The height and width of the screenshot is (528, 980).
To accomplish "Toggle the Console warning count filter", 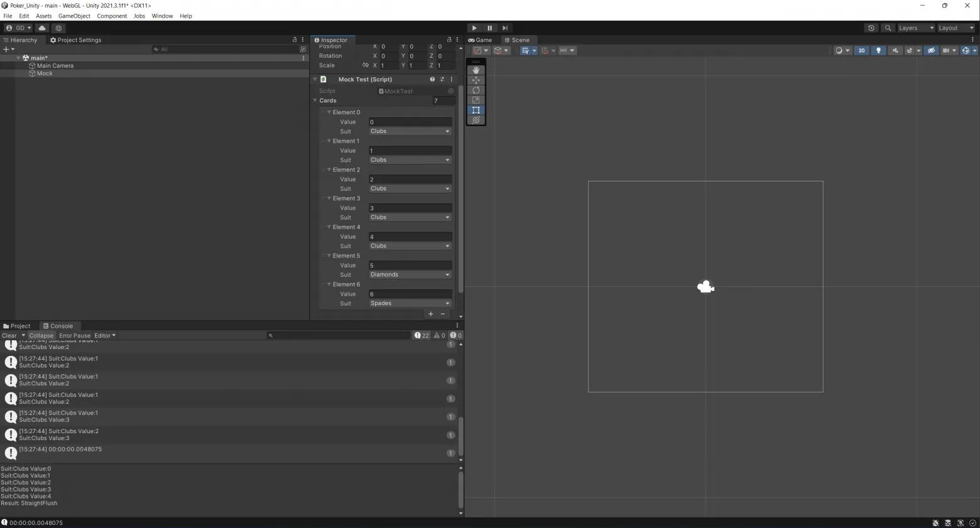I will (x=439, y=335).
